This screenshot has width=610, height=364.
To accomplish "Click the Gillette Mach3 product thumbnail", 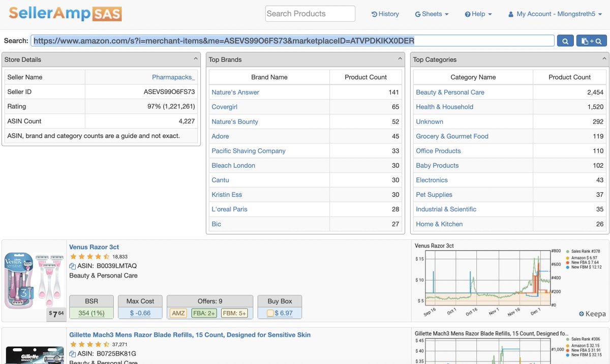I will click(x=34, y=355).
